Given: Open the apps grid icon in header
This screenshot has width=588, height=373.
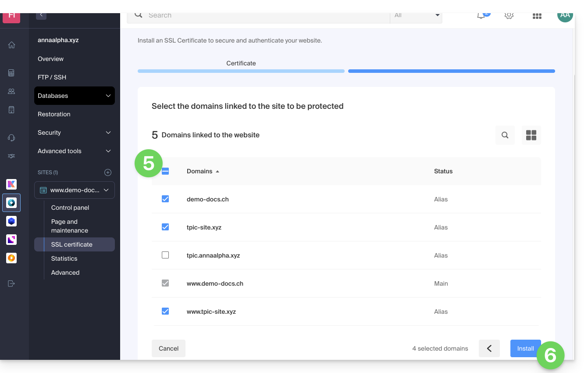Looking at the screenshot, I should point(537,16).
